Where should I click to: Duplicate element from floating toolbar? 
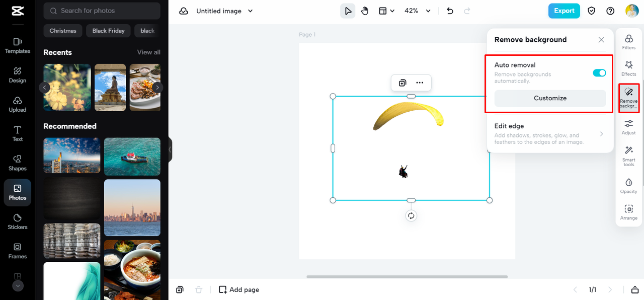(x=403, y=83)
